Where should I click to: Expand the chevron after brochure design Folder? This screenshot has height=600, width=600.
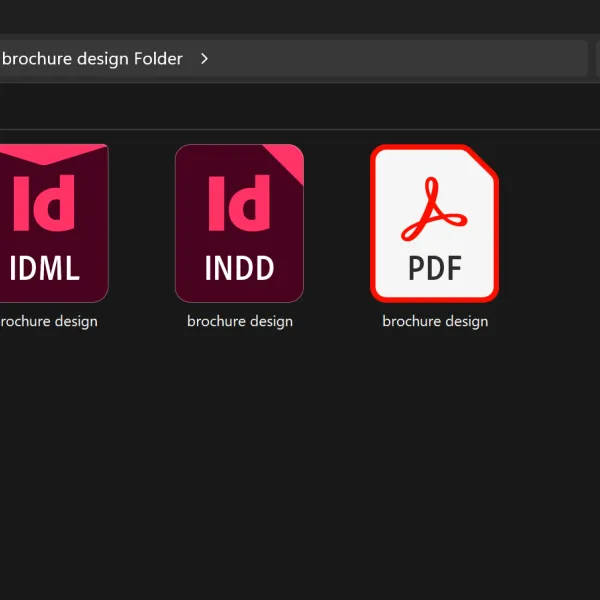pos(204,59)
